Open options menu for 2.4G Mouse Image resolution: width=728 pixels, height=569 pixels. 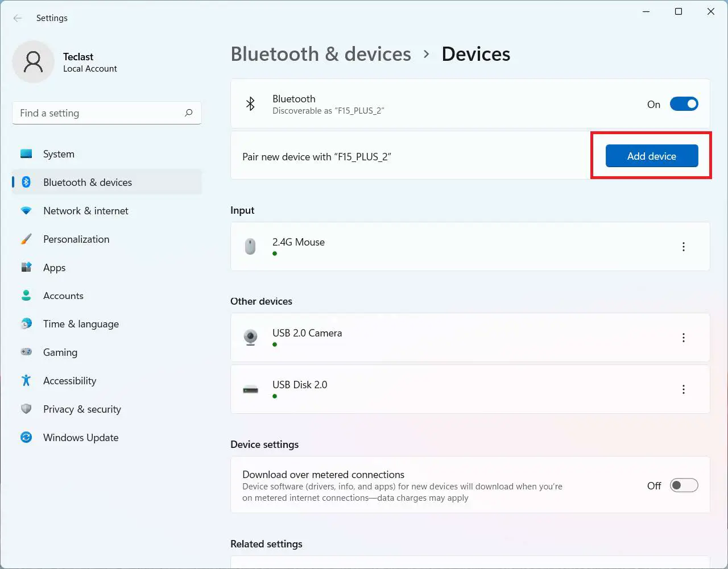(684, 246)
